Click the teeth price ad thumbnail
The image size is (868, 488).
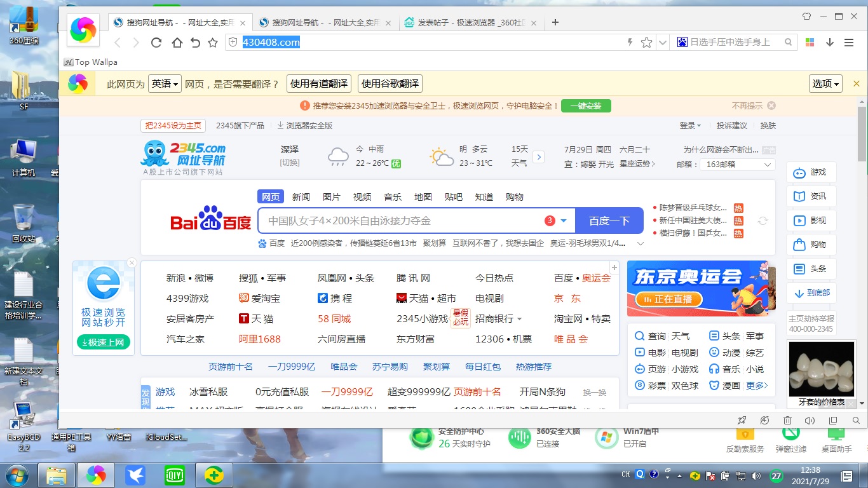pos(821,369)
